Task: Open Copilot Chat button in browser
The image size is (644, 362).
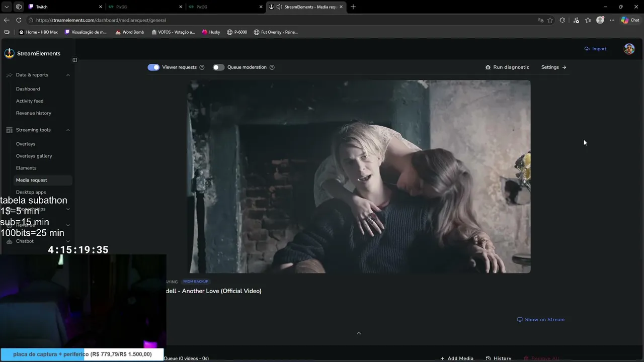Action: (630, 20)
